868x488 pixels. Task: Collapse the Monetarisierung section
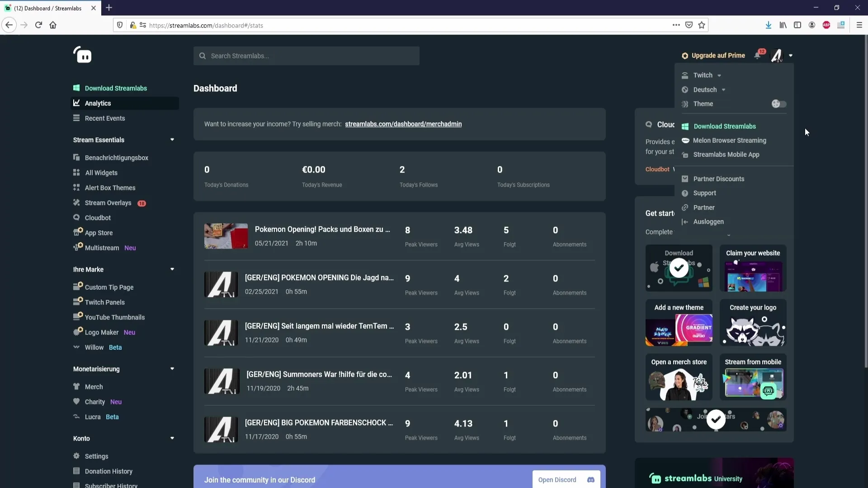(x=172, y=369)
